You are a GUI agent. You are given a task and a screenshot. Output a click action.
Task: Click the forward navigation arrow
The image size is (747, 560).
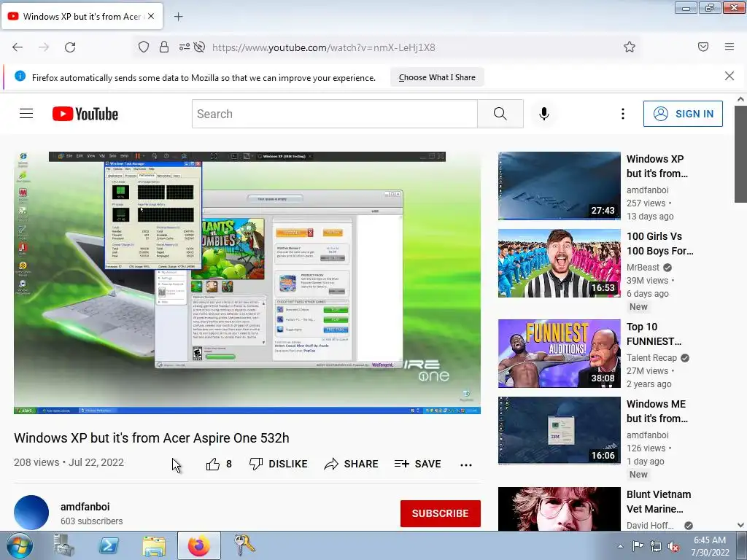pos(44,47)
